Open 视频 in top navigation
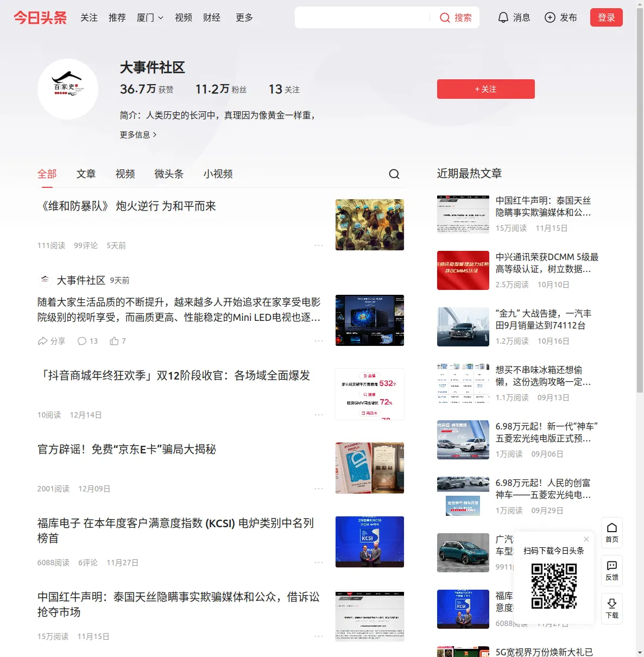 pos(184,17)
